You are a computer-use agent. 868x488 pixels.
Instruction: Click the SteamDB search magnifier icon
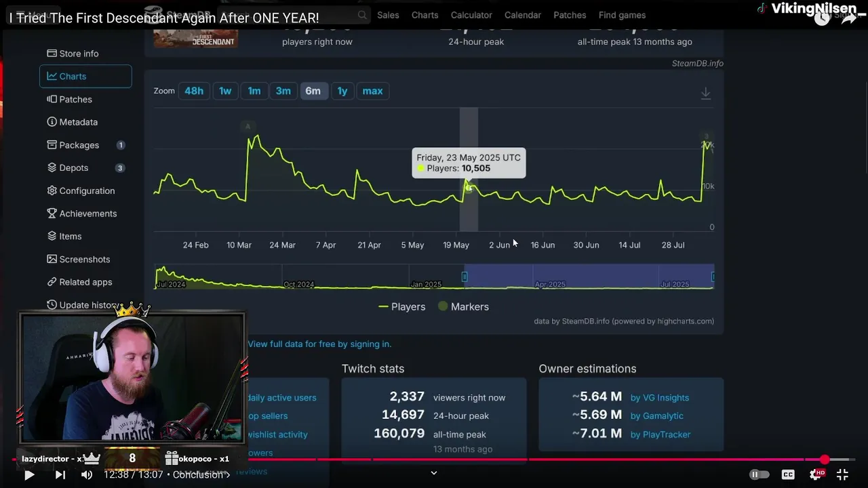tap(362, 15)
